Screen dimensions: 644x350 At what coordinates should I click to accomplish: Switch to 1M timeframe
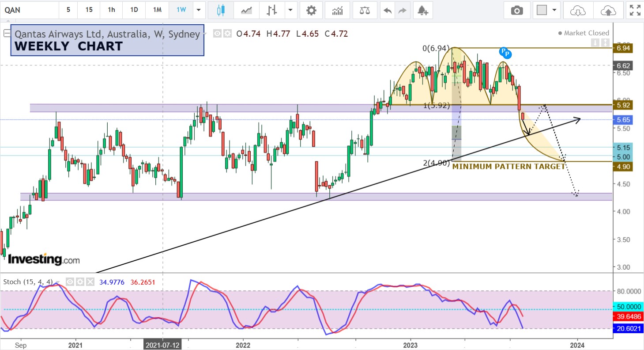158,10
